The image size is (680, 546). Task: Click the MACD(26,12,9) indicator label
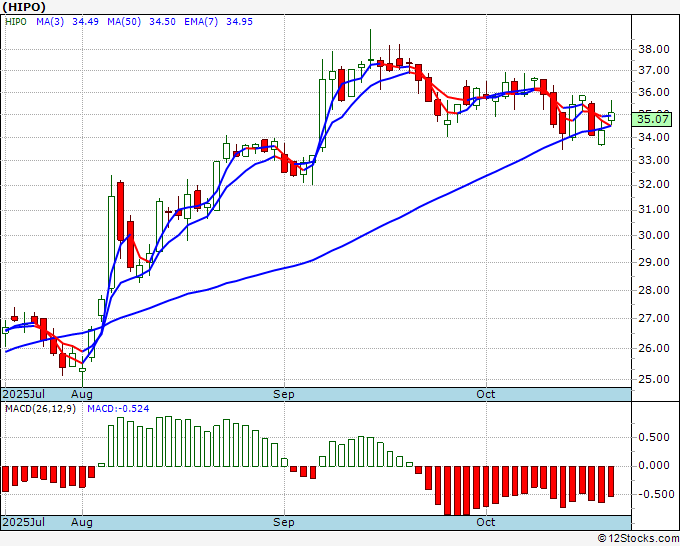coord(40,409)
